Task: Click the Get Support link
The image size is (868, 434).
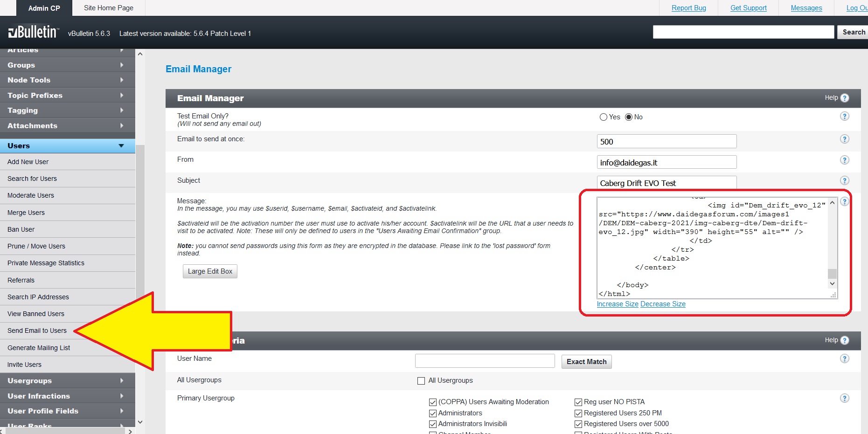Action: point(748,8)
